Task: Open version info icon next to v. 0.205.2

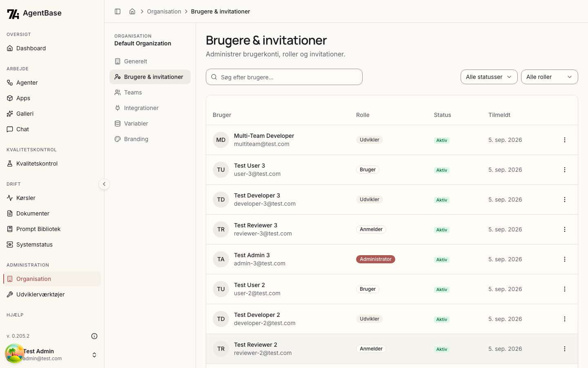Action: click(94, 336)
